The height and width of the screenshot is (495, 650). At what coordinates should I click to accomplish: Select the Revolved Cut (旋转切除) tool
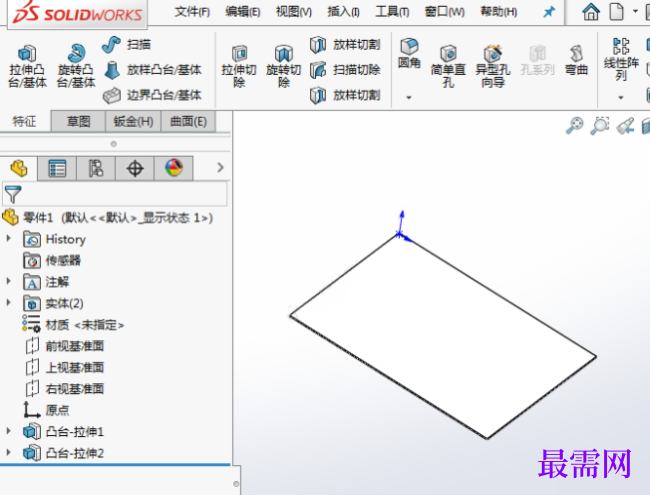click(284, 66)
